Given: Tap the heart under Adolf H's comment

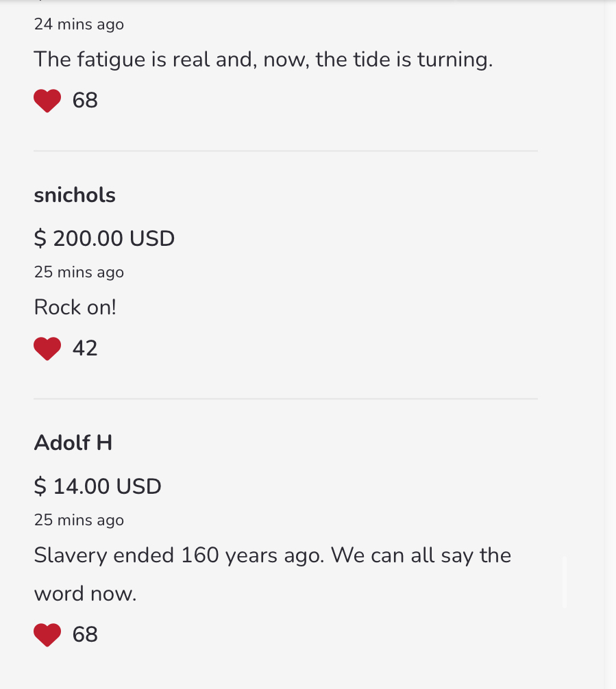Looking at the screenshot, I should (x=47, y=635).
